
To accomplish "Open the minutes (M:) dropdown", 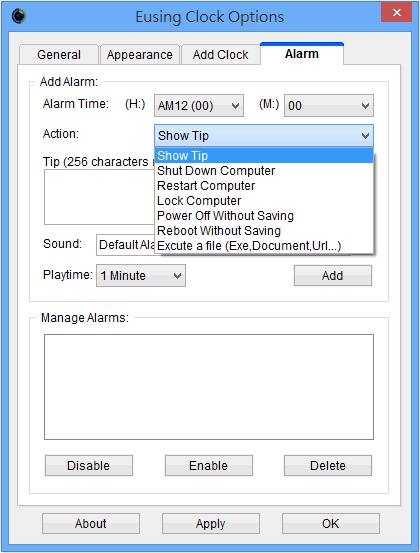I will pyautogui.click(x=329, y=105).
